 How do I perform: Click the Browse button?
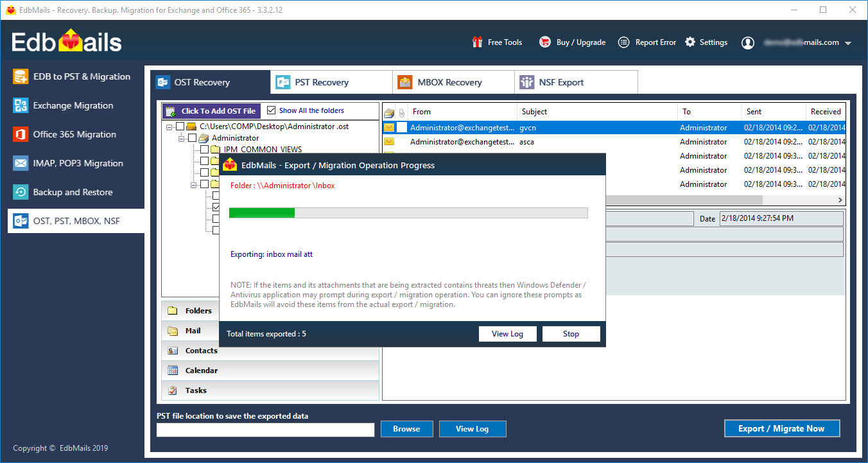coord(406,429)
